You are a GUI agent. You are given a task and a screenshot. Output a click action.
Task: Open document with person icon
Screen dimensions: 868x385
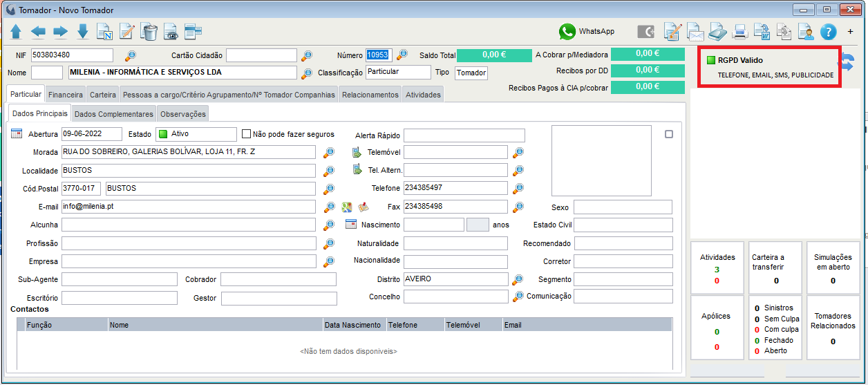click(x=806, y=32)
